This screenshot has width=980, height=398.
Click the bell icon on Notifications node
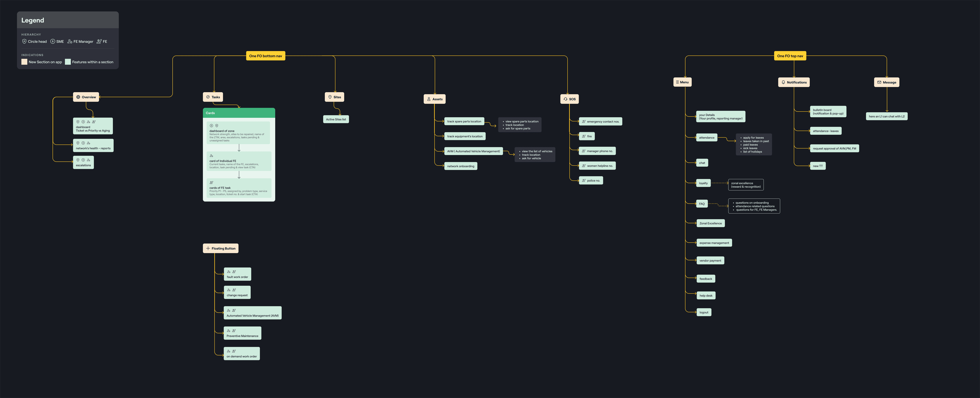(x=783, y=82)
